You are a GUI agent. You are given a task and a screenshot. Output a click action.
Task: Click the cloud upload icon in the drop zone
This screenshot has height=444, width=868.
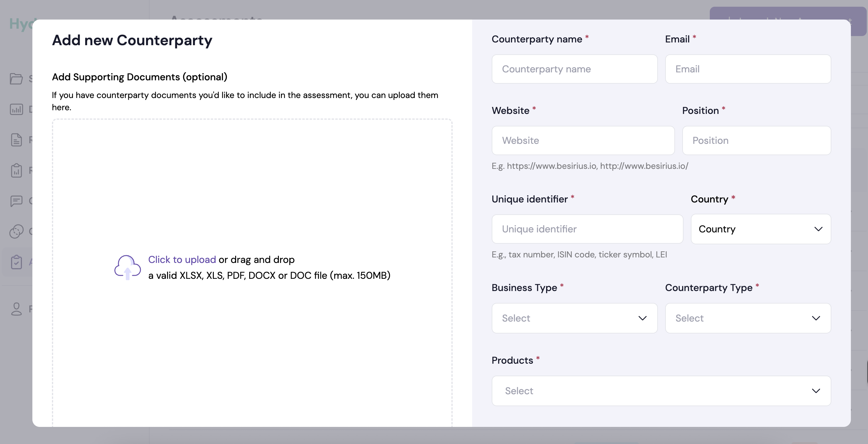(x=127, y=267)
